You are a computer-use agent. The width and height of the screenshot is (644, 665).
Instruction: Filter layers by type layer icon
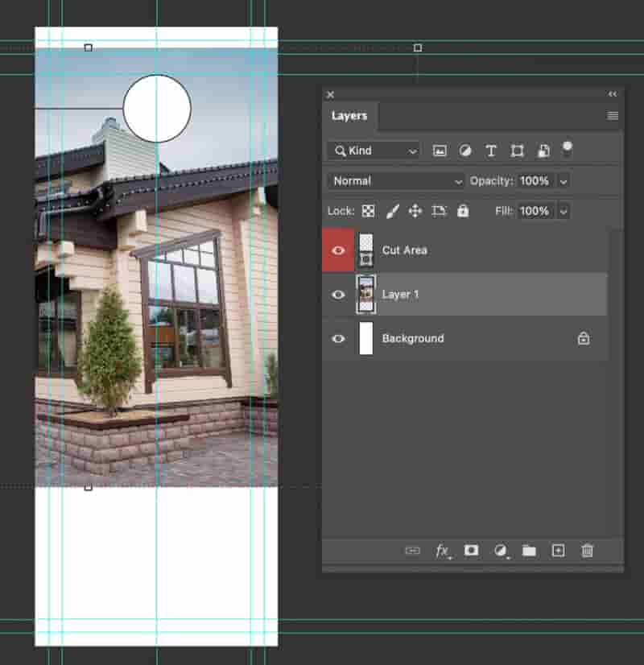(491, 151)
